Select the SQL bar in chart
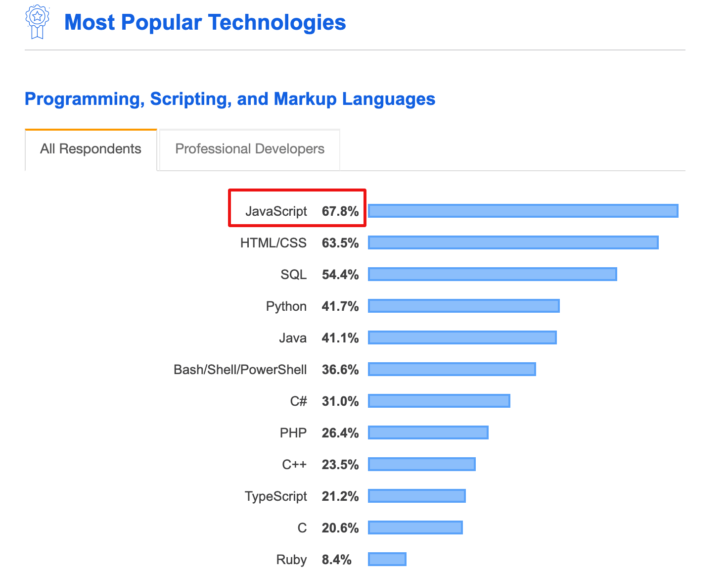The width and height of the screenshot is (728, 575). pyautogui.click(x=492, y=274)
